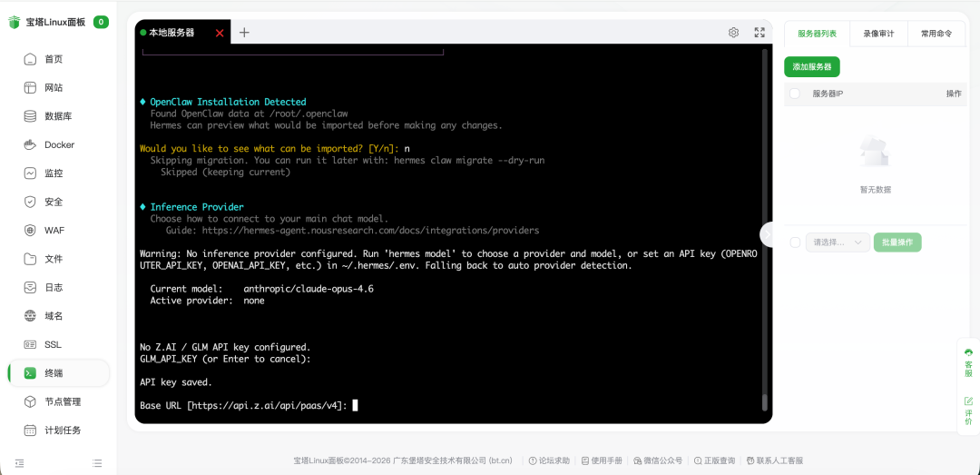Open the 监控 monitoring icon

[x=30, y=173]
